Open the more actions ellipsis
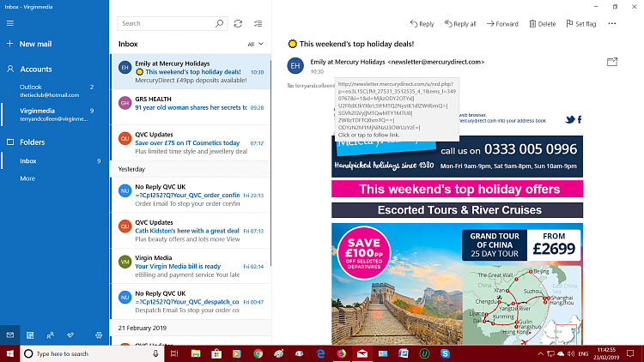The height and width of the screenshot is (362, 644). point(612,23)
